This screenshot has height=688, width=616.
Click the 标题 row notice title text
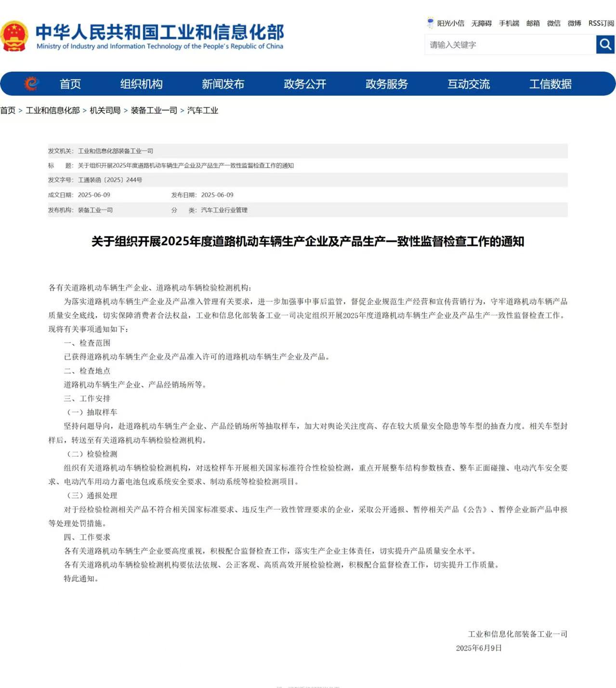[x=186, y=165]
